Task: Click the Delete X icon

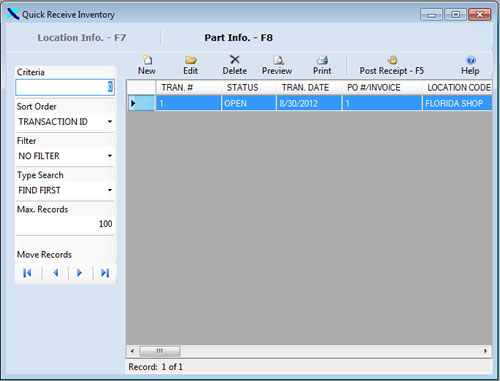Action: tap(235, 60)
